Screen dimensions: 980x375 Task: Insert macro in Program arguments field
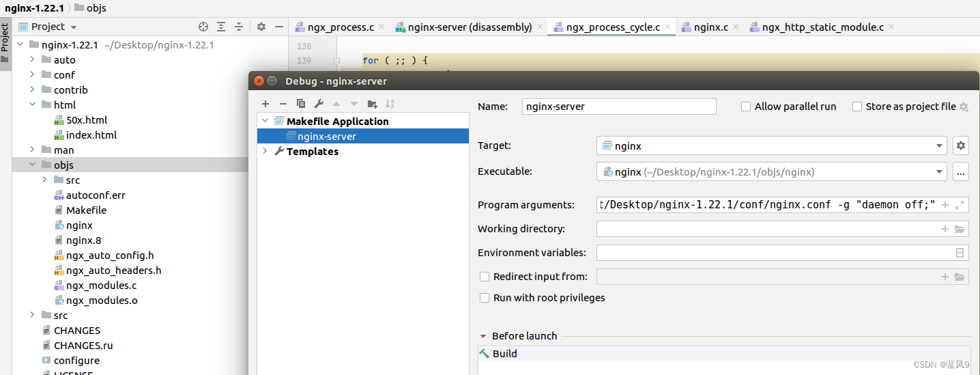click(945, 205)
